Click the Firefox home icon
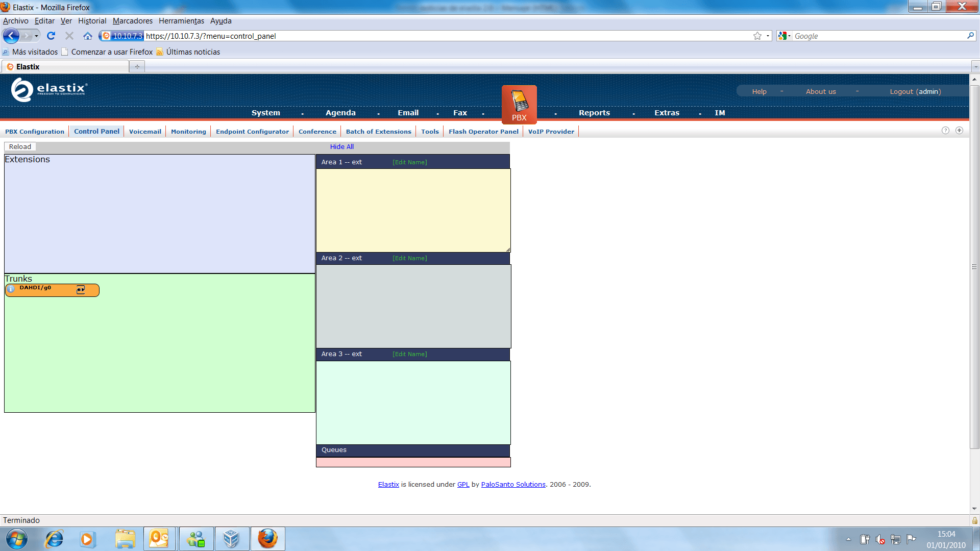The width and height of the screenshot is (980, 551). (88, 36)
